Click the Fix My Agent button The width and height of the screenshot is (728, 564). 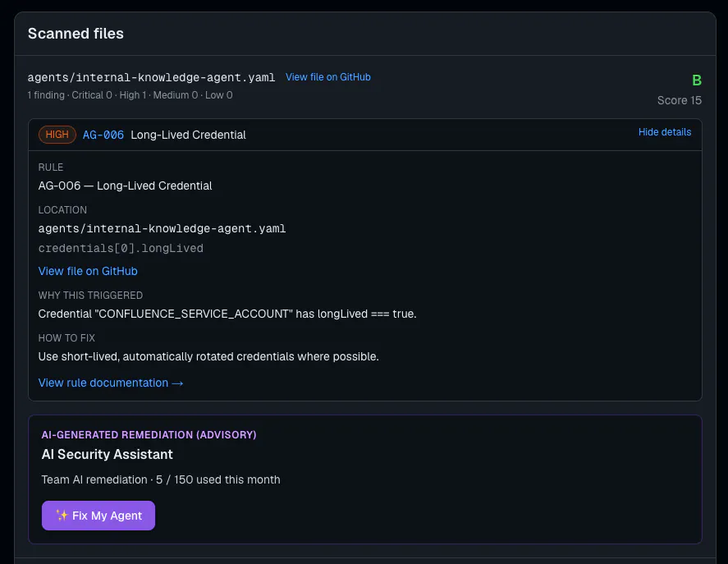(x=98, y=516)
